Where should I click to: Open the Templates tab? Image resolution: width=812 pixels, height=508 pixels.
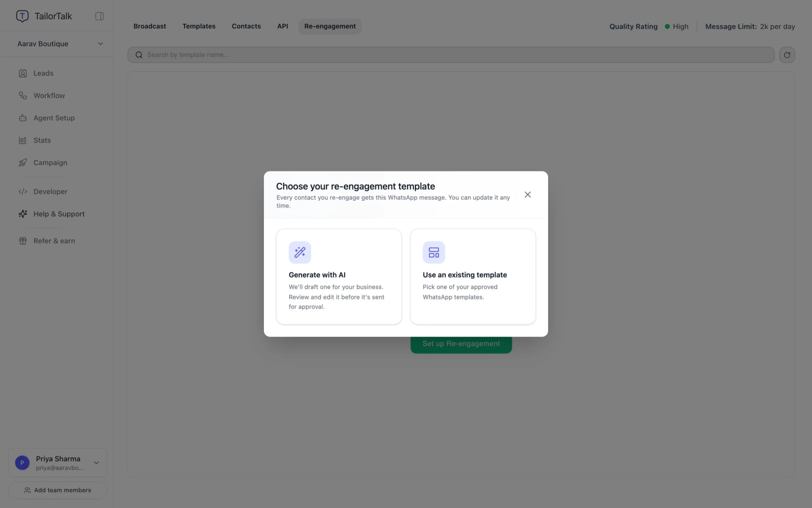(x=199, y=26)
